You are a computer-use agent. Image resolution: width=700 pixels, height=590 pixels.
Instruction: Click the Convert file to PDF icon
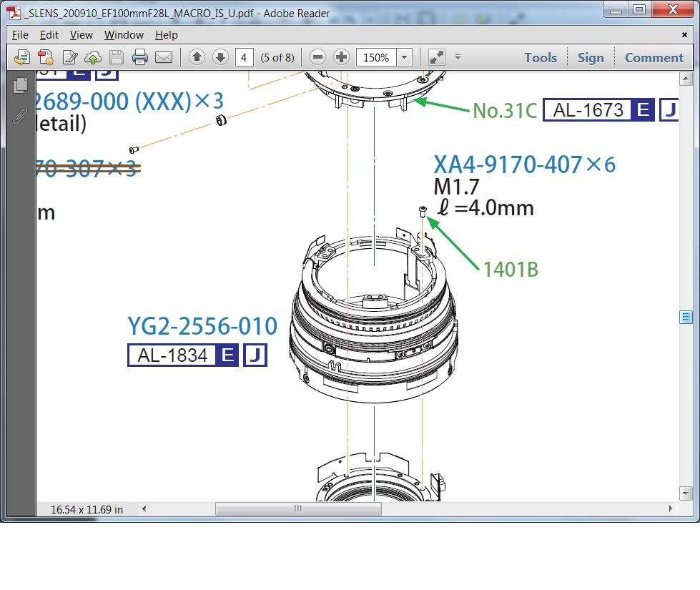click(x=46, y=58)
